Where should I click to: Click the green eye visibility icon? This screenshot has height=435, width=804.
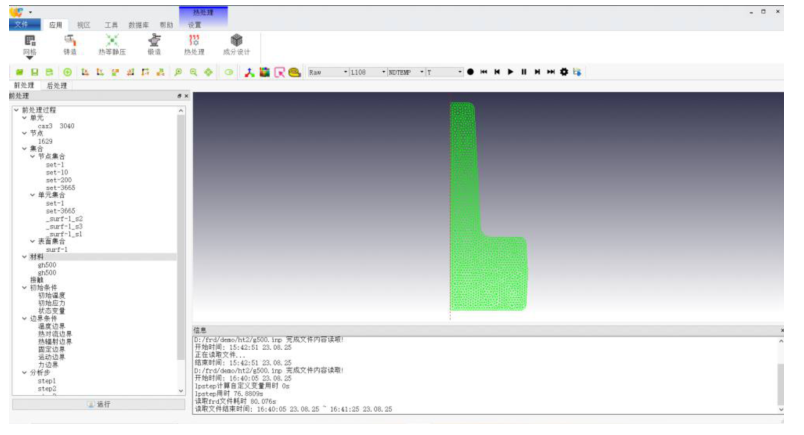coord(229,72)
